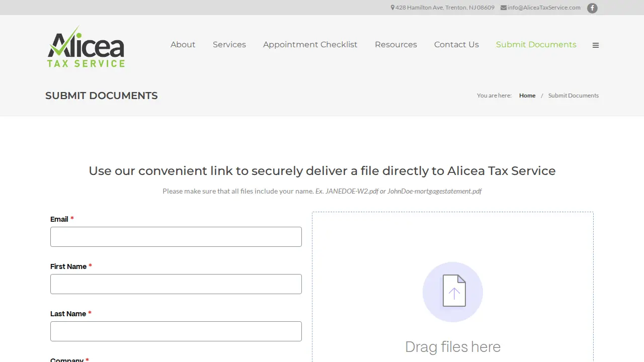Navigate to Contact Us
This screenshot has width=644, height=362.
[456, 45]
